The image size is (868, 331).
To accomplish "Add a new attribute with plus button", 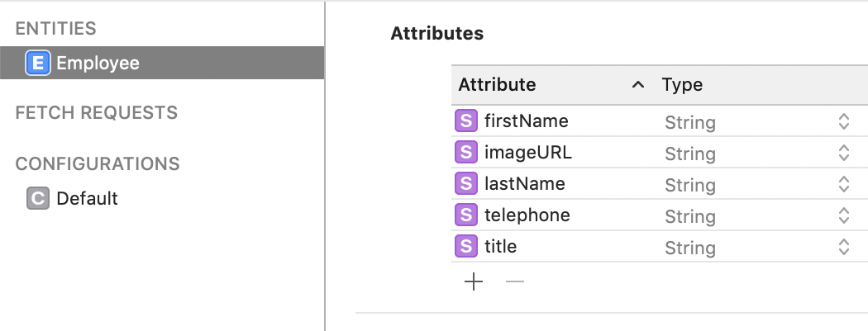I will (474, 282).
